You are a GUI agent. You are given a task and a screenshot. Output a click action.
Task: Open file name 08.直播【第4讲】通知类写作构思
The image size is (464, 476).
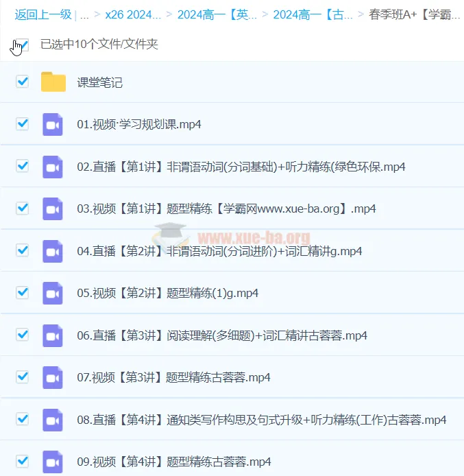[x=261, y=420]
